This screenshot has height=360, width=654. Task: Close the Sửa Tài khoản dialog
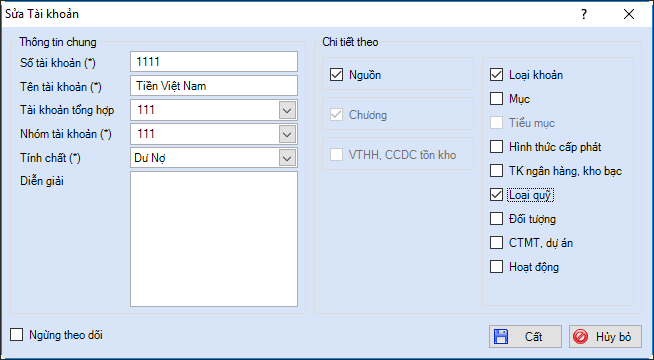tap(629, 14)
